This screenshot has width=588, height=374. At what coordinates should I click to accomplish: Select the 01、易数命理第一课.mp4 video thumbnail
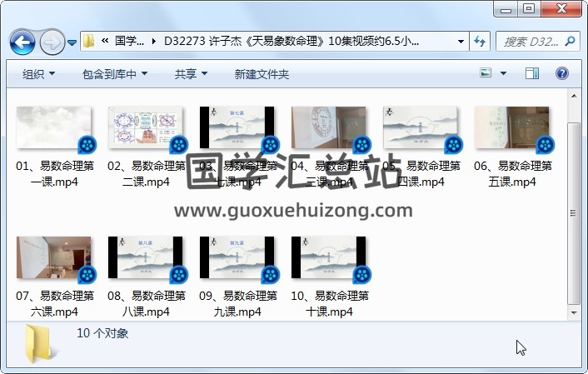tap(54, 127)
